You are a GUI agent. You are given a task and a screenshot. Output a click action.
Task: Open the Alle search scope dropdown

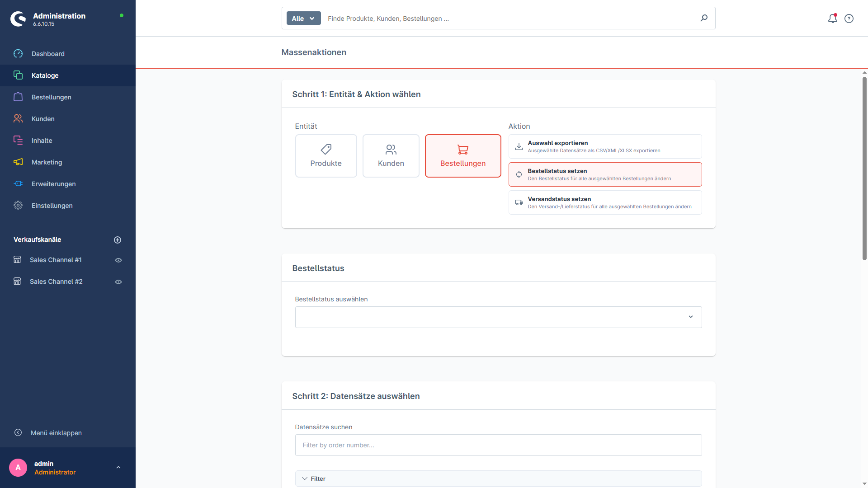coord(303,19)
